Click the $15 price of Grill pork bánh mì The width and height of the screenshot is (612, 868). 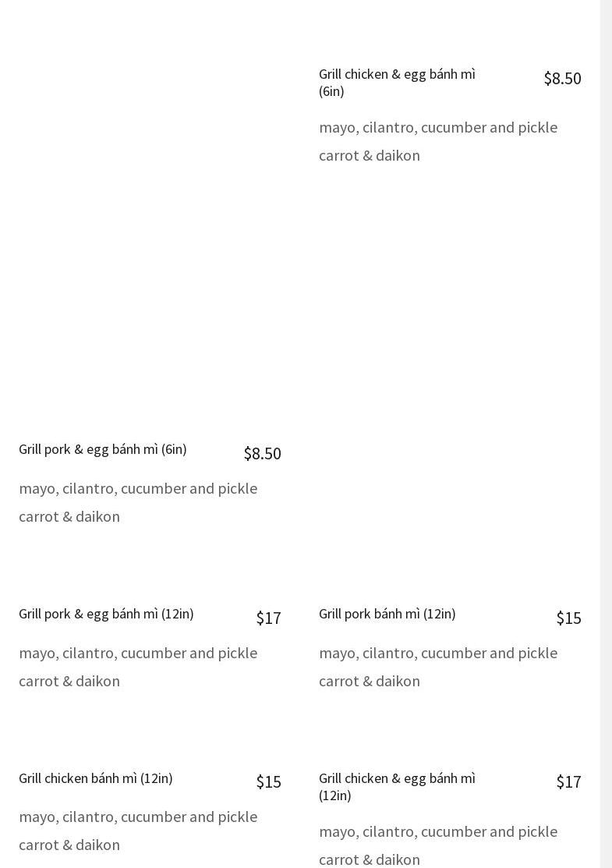point(568,618)
